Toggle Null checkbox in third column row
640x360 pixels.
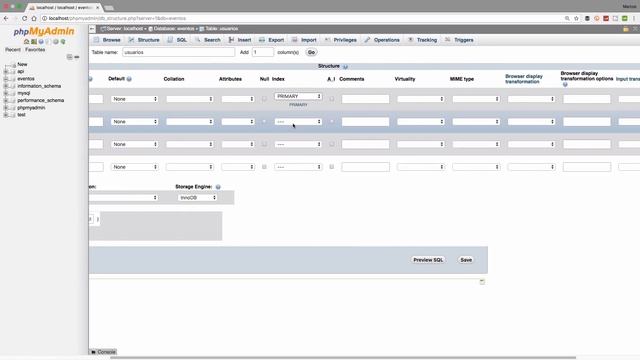tap(264, 144)
